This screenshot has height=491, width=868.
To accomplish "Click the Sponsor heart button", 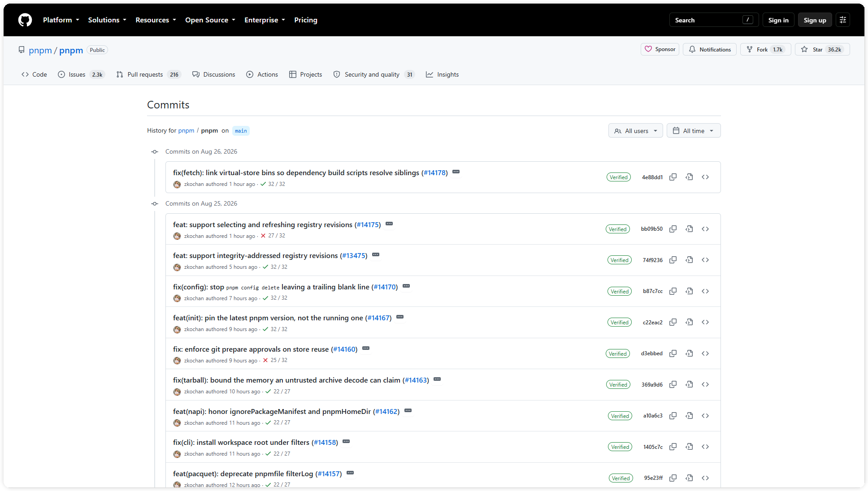I will (x=660, y=49).
